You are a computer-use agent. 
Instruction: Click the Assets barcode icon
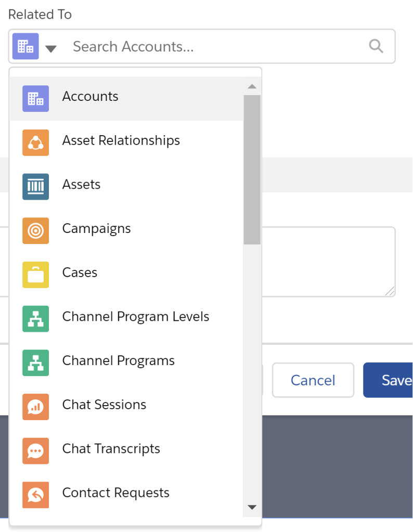tap(35, 186)
